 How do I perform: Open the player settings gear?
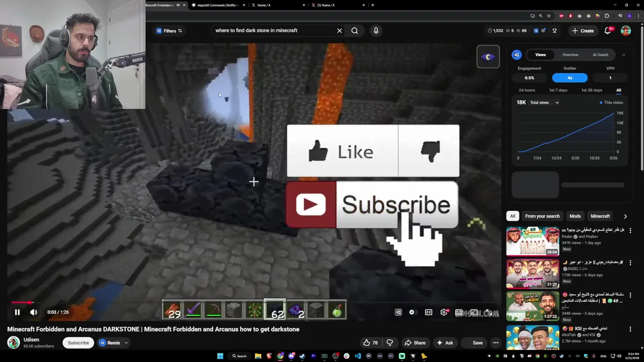pyautogui.click(x=444, y=312)
